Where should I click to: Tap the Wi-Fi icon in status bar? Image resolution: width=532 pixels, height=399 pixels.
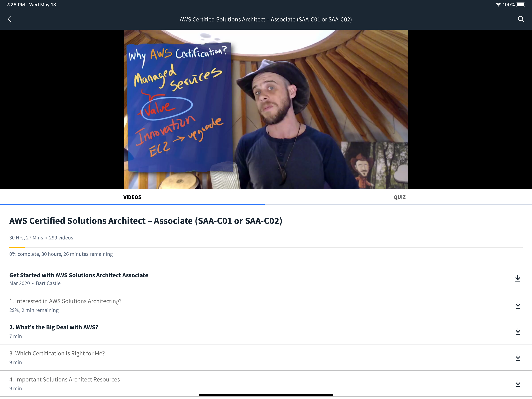click(x=498, y=4)
